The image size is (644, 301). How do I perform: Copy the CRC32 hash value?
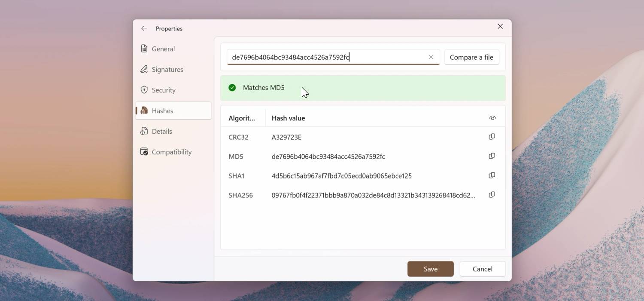[492, 136]
